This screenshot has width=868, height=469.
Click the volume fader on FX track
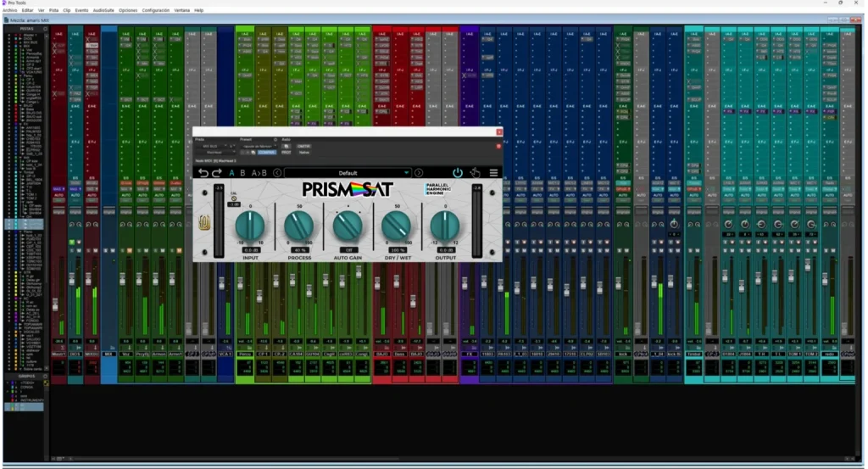465,283
